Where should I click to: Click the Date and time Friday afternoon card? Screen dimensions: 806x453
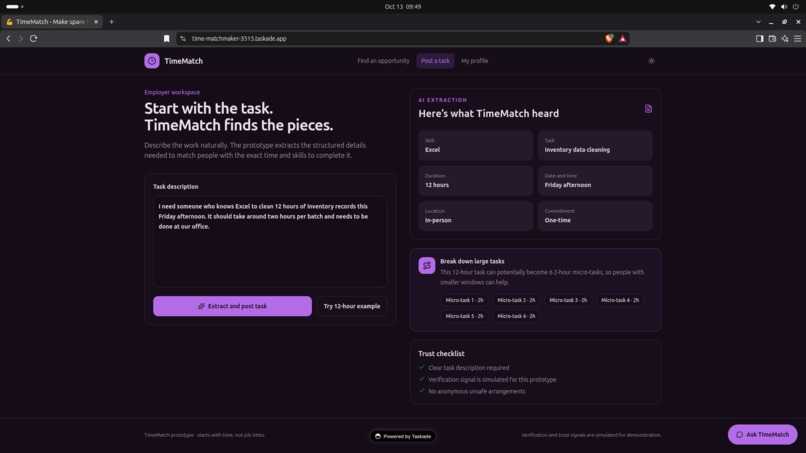point(595,180)
